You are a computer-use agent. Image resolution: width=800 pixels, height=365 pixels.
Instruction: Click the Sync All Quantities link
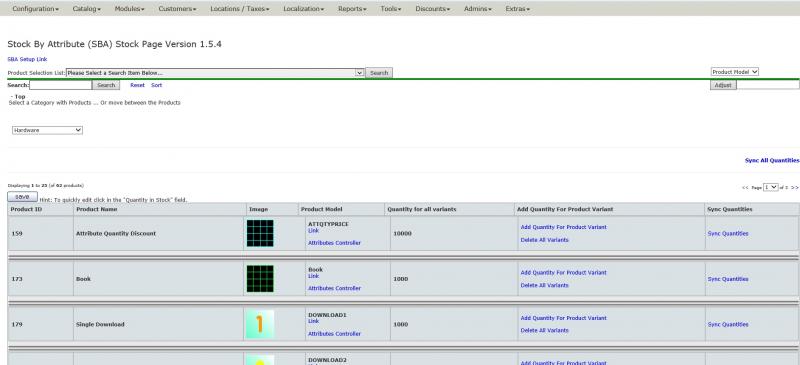coord(772,160)
